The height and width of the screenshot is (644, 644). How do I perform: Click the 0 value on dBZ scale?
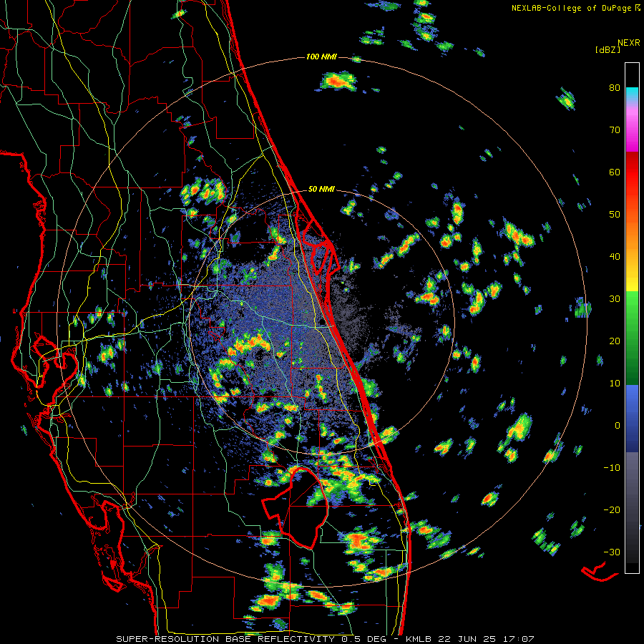point(618,426)
